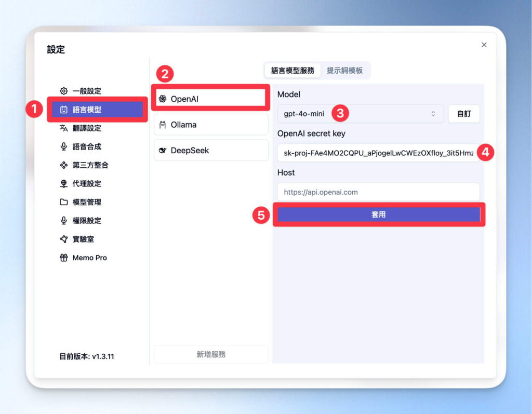Image resolution: width=532 pixels, height=414 pixels.
Task: Click the microphone icon beside 語音合成
Action: point(63,146)
